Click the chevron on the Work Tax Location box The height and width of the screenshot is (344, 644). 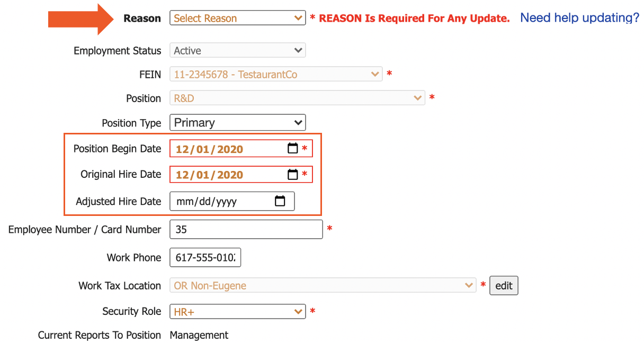[469, 285]
